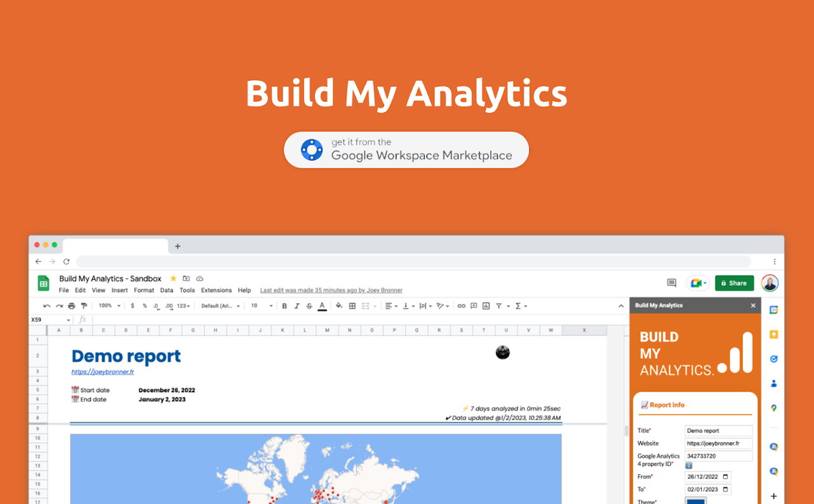The width and height of the screenshot is (814, 504).
Task: Open the To date calendar picker
Action: tap(726, 489)
